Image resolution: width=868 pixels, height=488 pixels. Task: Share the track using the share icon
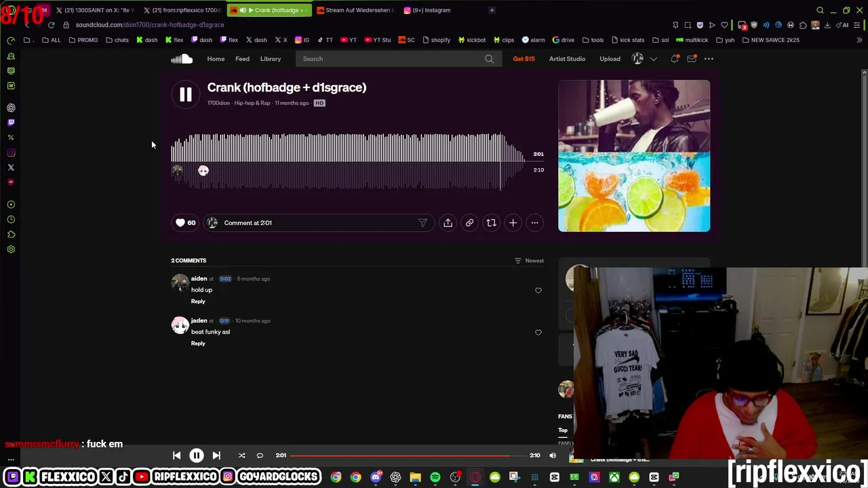pos(448,222)
